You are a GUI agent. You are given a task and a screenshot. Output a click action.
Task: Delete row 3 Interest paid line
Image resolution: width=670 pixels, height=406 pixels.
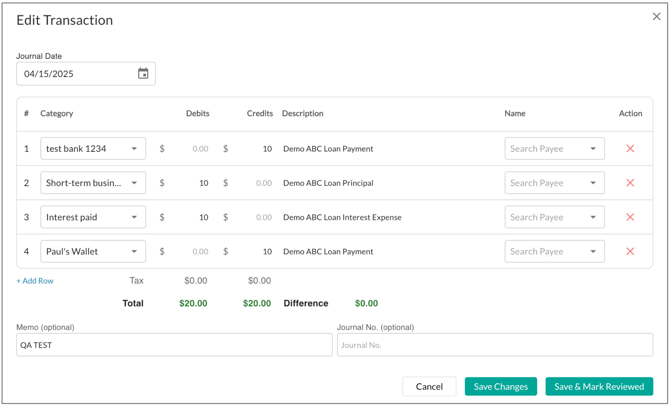click(630, 217)
